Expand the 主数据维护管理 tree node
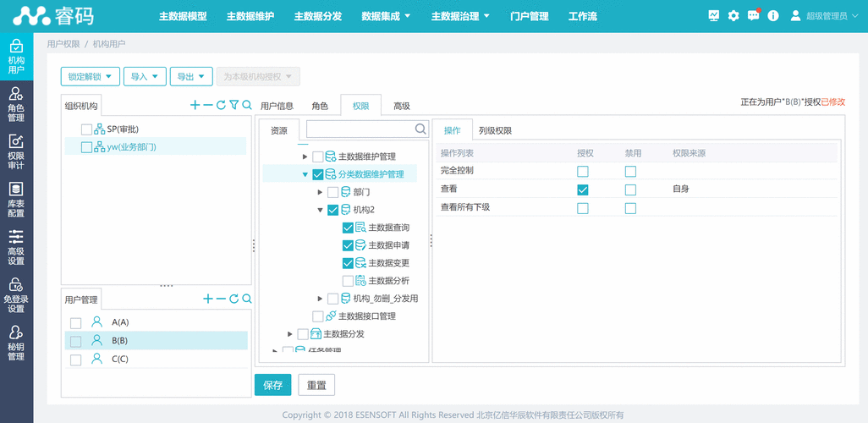The width and height of the screenshot is (868, 423). click(x=305, y=157)
